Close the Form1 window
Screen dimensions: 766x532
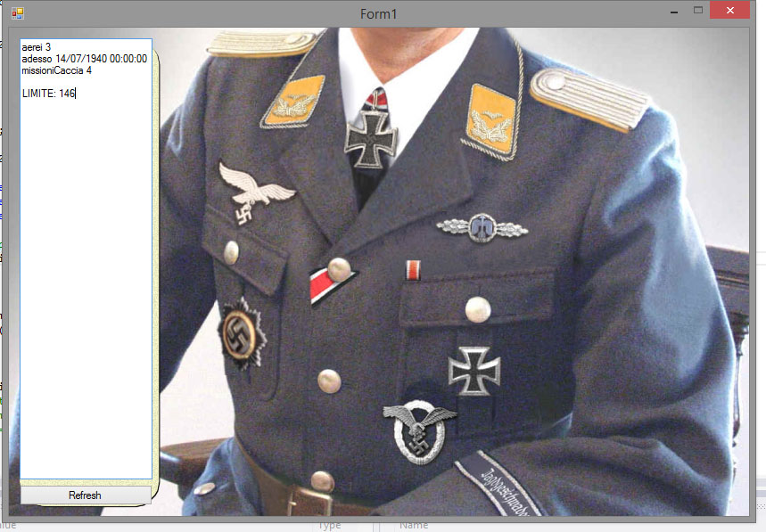click(x=729, y=11)
